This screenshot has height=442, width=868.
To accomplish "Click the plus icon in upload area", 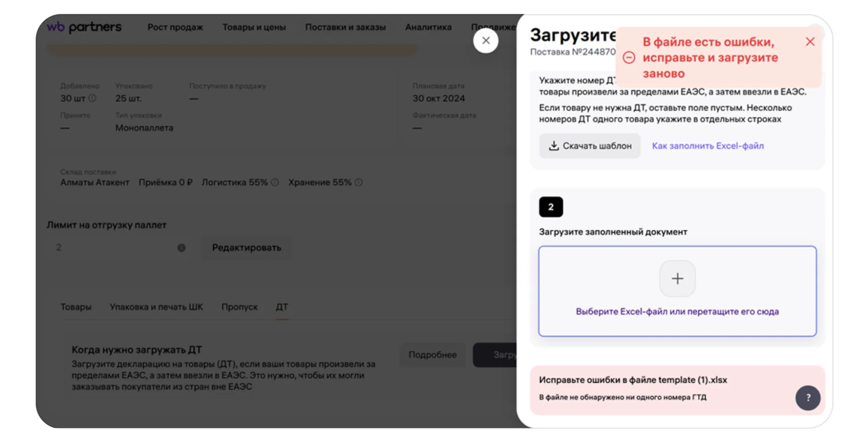I will tap(677, 278).
